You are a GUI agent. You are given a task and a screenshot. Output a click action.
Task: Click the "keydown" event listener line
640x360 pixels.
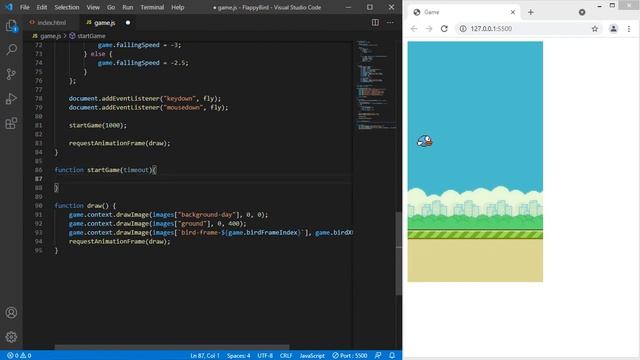[144, 98]
